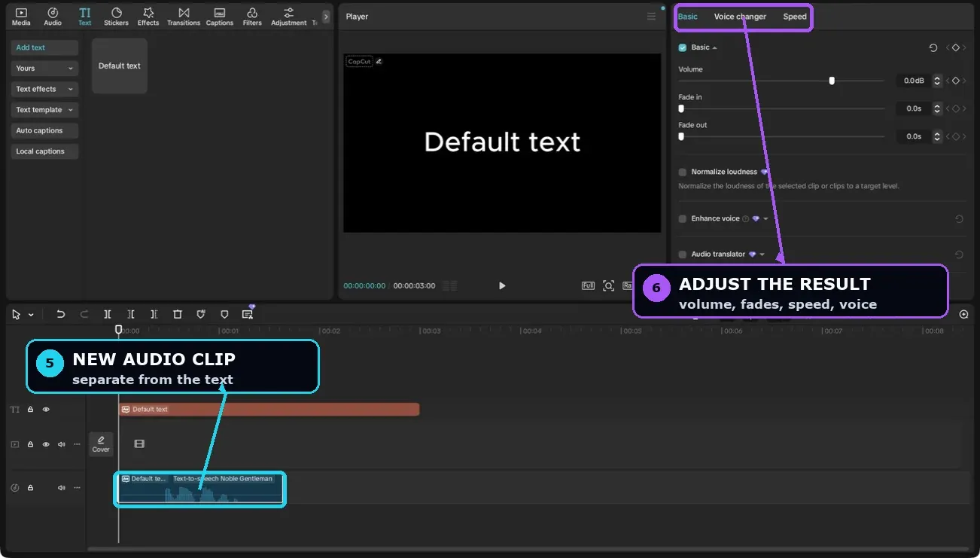Open the Transitions panel
This screenshot has width=980, height=558.
coord(184,17)
